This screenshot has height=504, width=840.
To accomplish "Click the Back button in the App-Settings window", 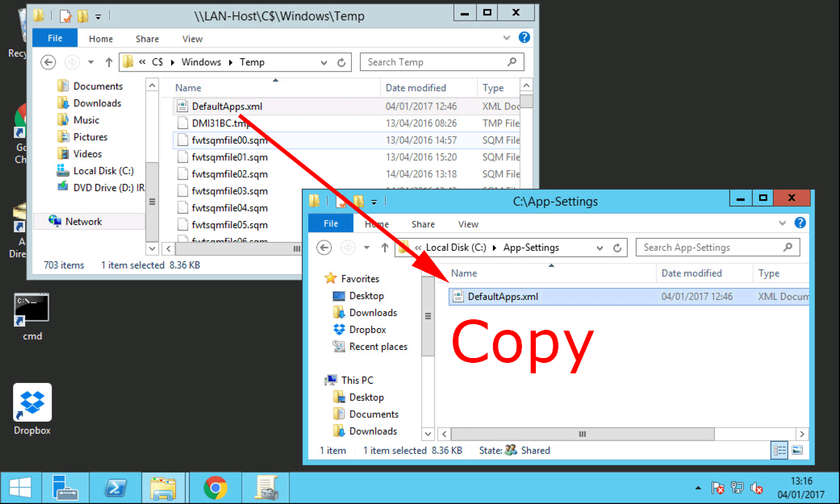I will coord(323,248).
